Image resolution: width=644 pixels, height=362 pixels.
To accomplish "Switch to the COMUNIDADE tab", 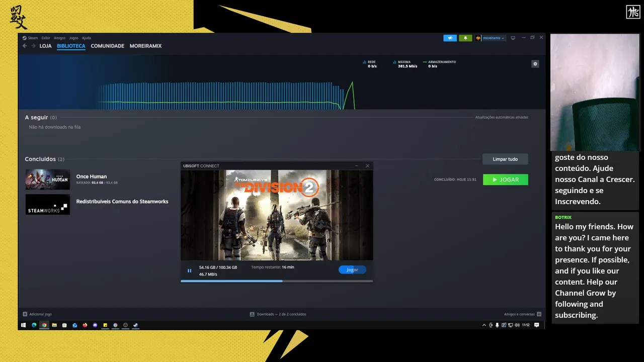I will 107,46.
